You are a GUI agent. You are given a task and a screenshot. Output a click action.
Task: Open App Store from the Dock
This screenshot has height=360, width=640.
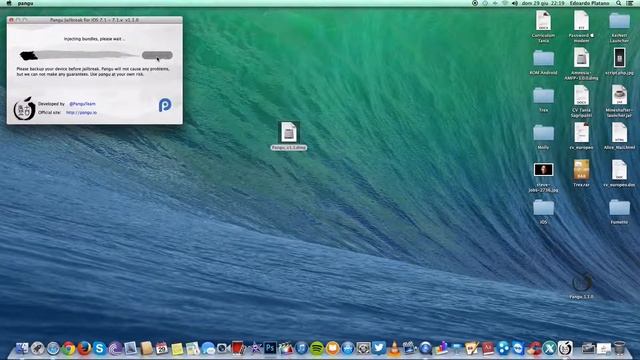(x=348, y=348)
